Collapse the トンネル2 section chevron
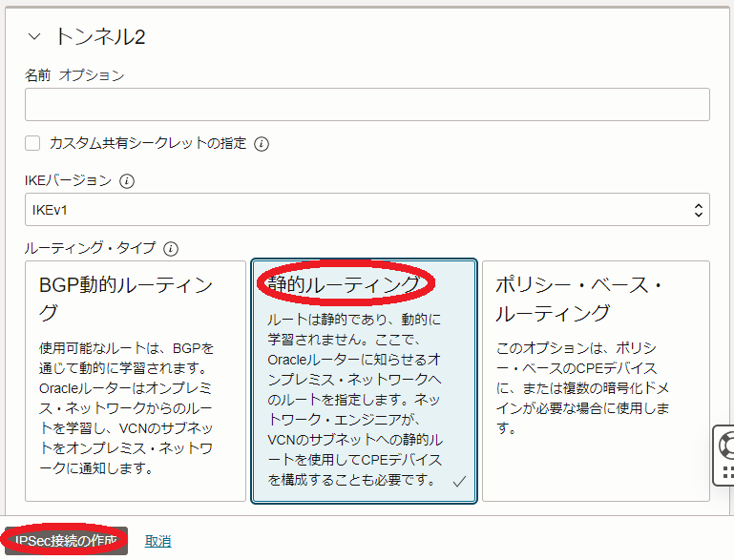The image size is (734, 560). pos(34,37)
